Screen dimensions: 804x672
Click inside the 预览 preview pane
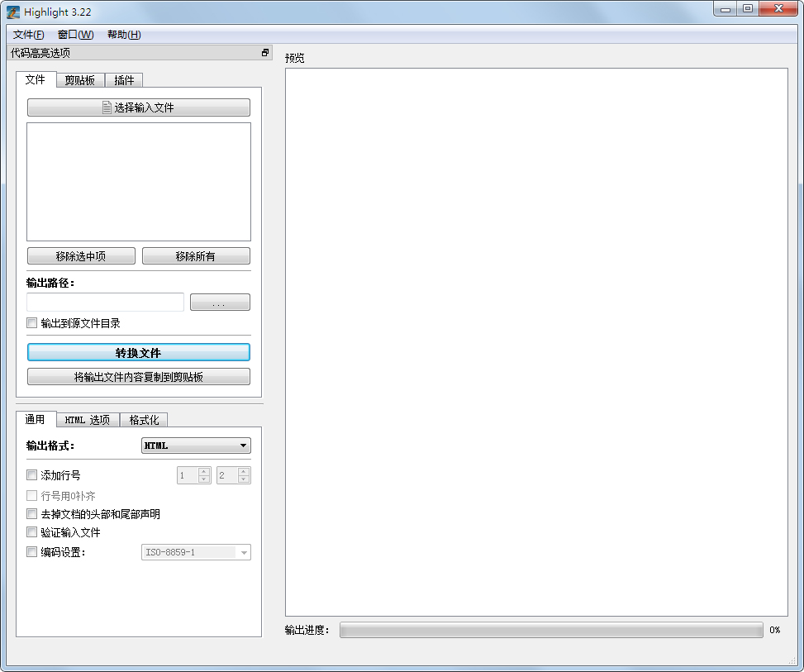coord(536,342)
